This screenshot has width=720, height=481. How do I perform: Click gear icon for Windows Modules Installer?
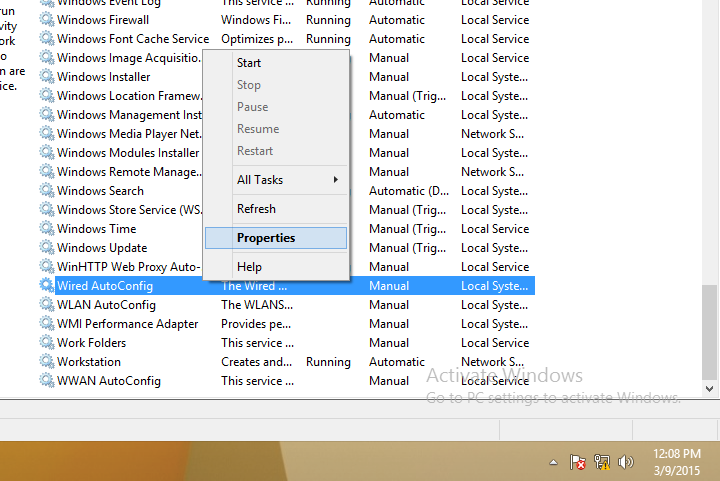tap(46, 152)
